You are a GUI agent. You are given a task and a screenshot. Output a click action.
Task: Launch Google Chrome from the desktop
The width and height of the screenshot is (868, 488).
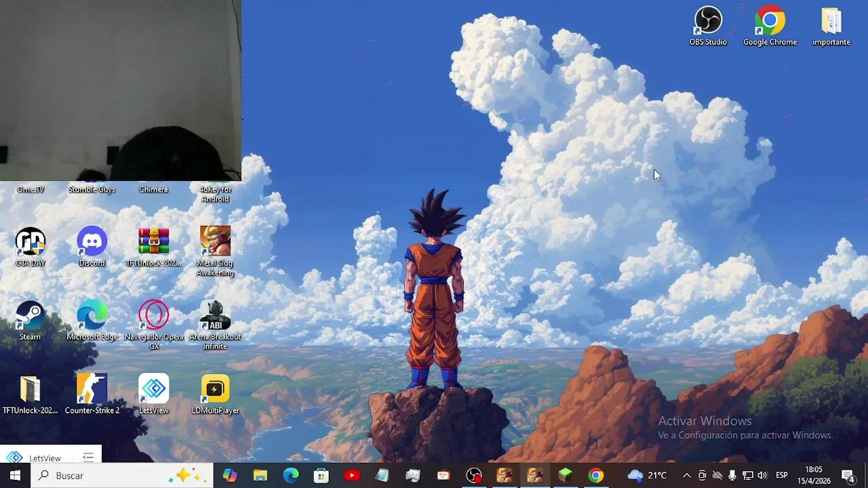(x=770, y=26)
